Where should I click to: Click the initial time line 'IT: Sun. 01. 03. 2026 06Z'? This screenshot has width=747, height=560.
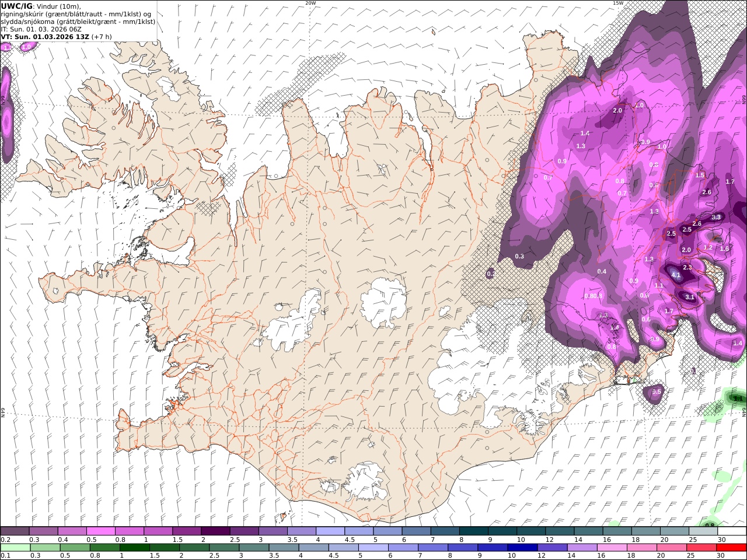(x=41, y=29)
